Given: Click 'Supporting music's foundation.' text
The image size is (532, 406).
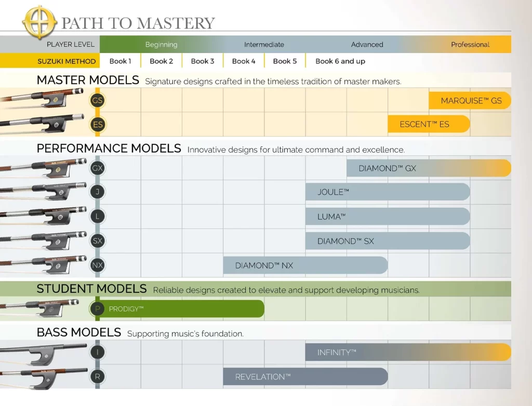Looking at the screenshot, I should tap(185, 334).
